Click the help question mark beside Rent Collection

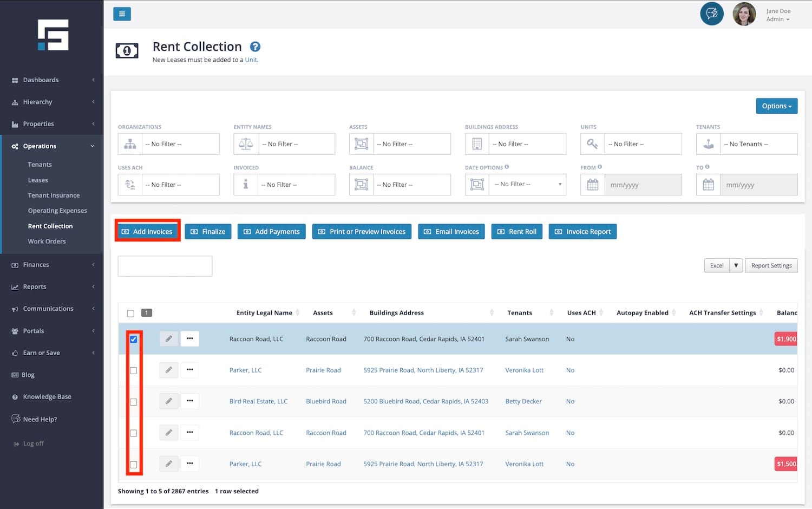[255, 47]
